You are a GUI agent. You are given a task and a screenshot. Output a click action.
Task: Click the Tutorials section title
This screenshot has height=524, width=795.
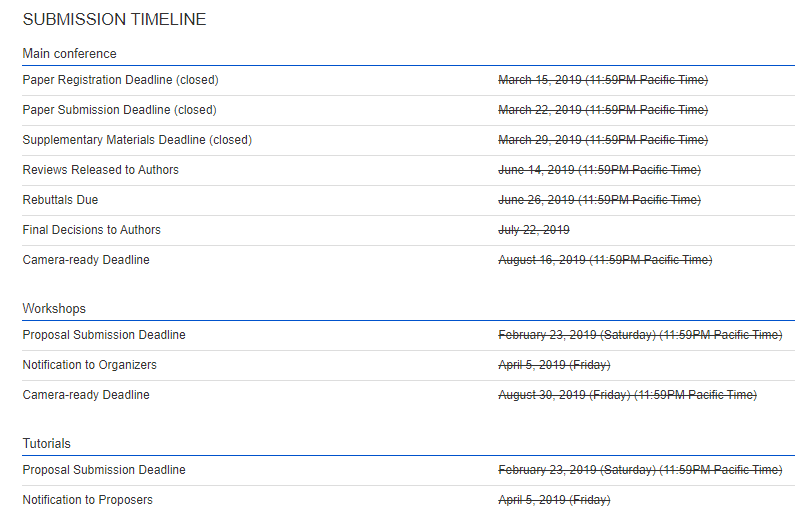coord(47,444)
